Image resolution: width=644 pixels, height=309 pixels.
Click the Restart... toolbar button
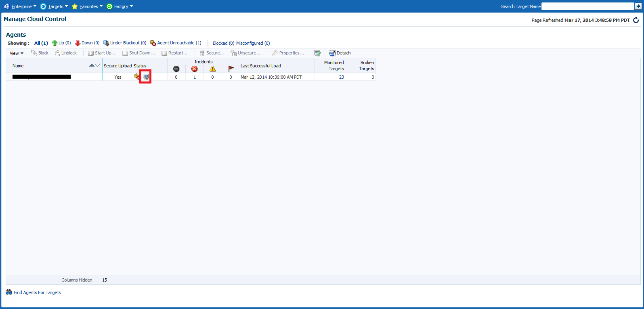click(x=175, y=53)
